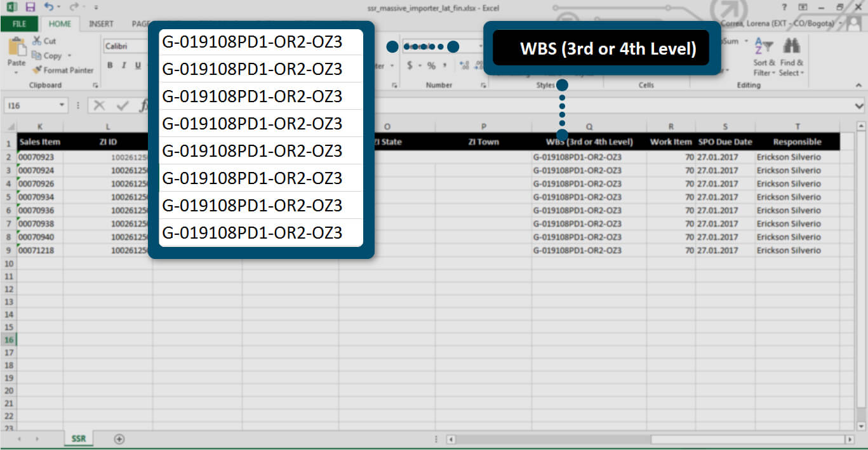This screenshot has width=868, height=450.
Task: Open the FILE menu tab
Action: click(19, 24)
